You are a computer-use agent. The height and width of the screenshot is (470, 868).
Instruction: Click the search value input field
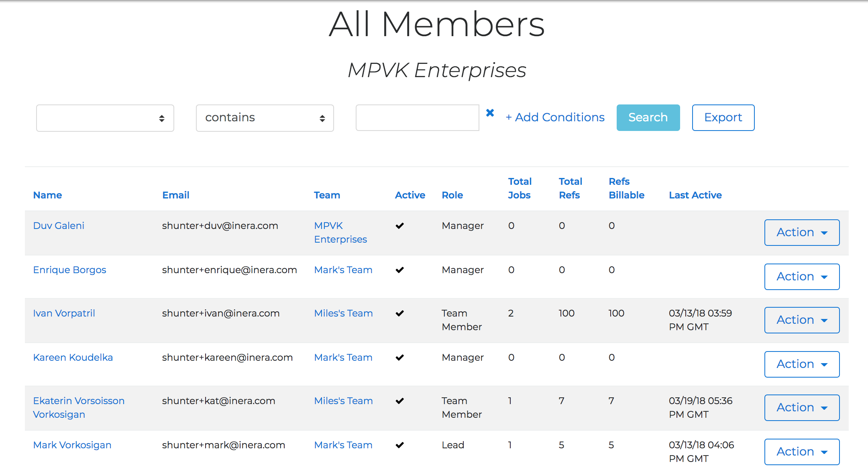pos(418,118)
